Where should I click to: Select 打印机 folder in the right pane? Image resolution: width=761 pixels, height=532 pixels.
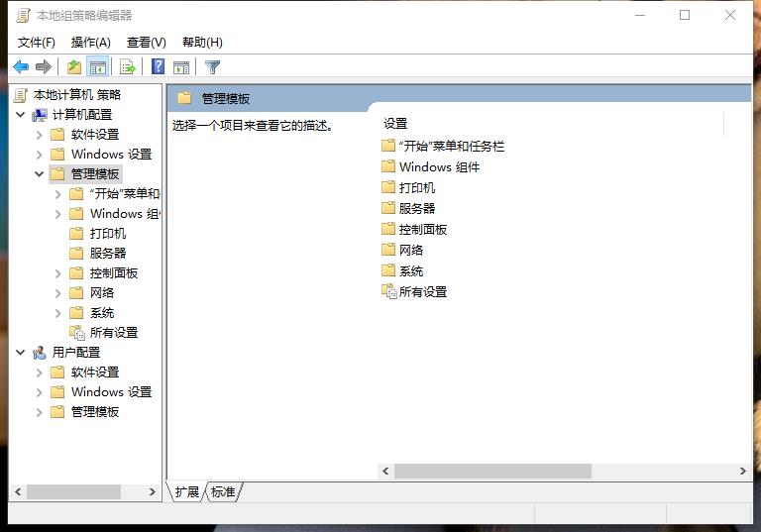click(x=416, y=188)
